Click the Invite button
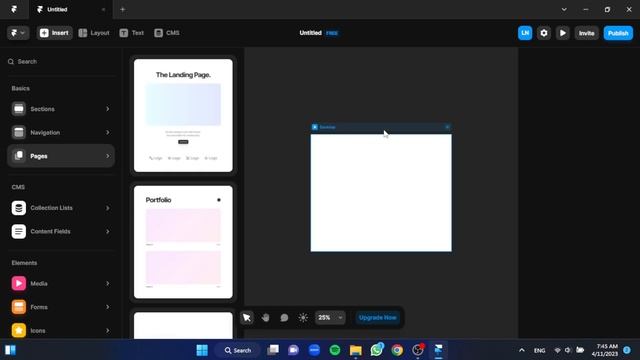Screen dimensions: 640x360 pos(587,33)
